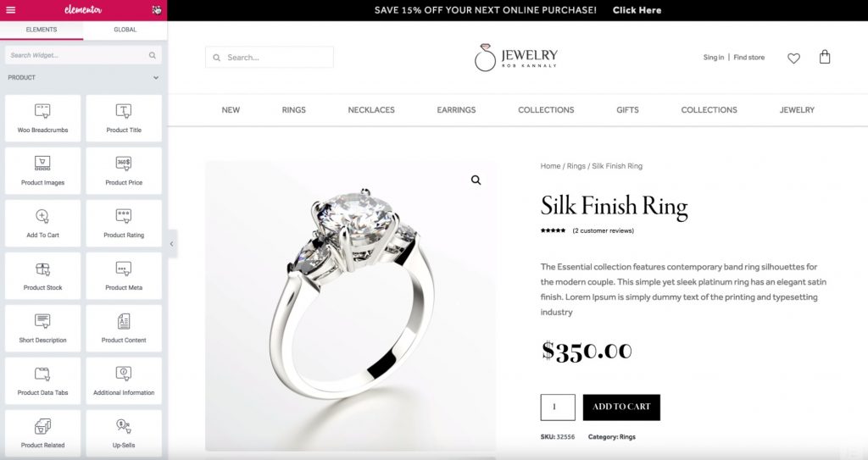Select the Short Description widget
Image resolution: width=868 pixels, height=460 pixels.
tap(42, 328)
